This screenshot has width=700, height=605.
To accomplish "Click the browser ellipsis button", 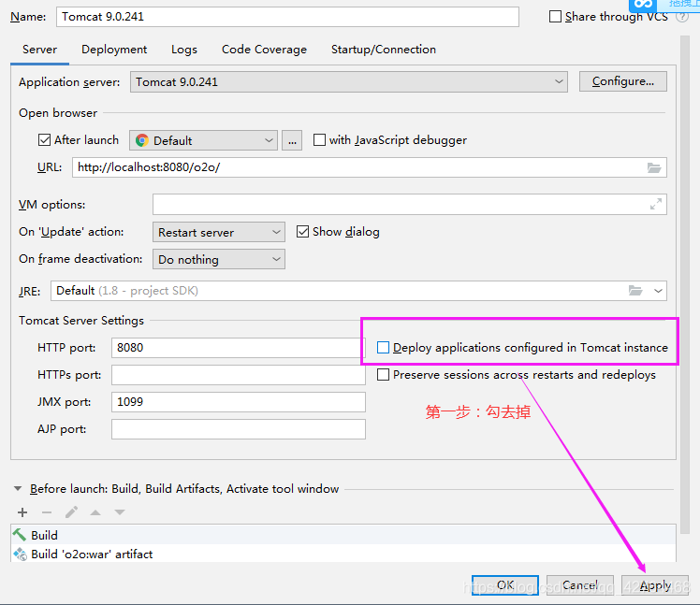I will 292,140.
